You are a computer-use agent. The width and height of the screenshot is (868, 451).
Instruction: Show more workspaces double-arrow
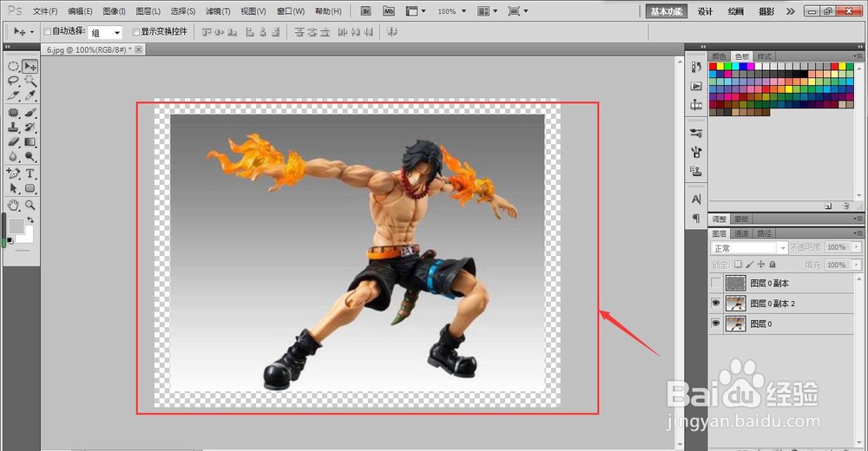791,11
